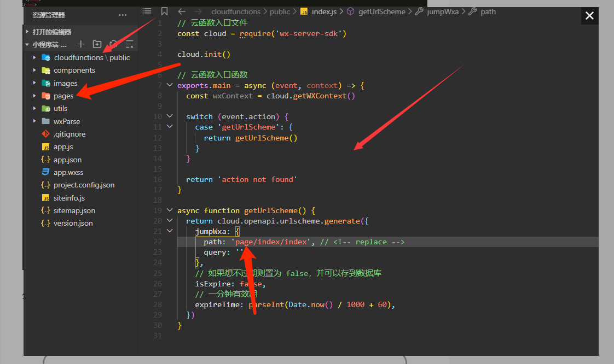Toggle the bookmark icon in the editor bar
The height and width of the screenshot is (364, 614).
click(x=165, y=11)
